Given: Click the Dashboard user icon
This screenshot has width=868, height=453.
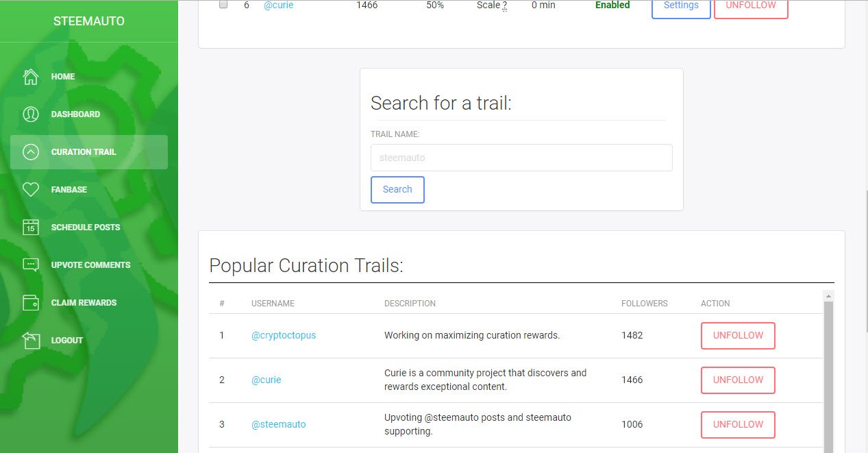Looking at the screenshot, I should coord(31,114).
